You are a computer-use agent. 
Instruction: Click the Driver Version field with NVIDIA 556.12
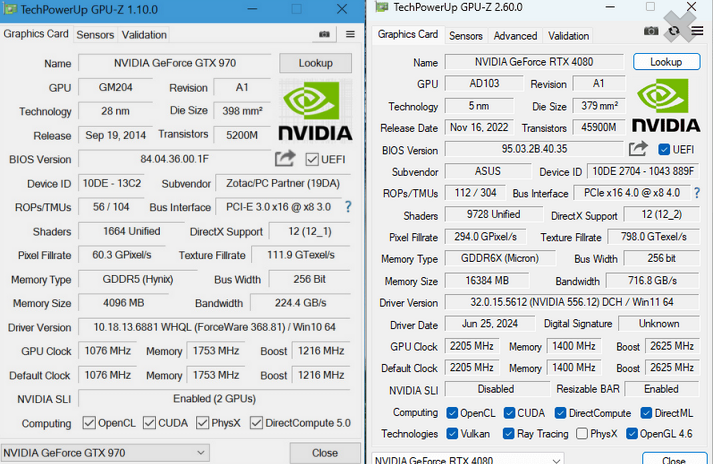point(572,302)
